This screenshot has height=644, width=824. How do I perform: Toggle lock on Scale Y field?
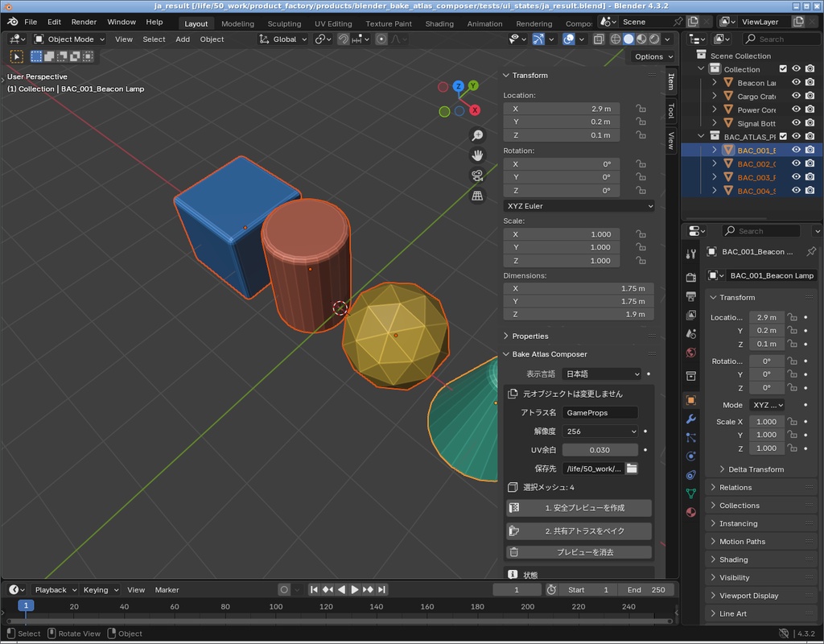[x=641, y=247]
